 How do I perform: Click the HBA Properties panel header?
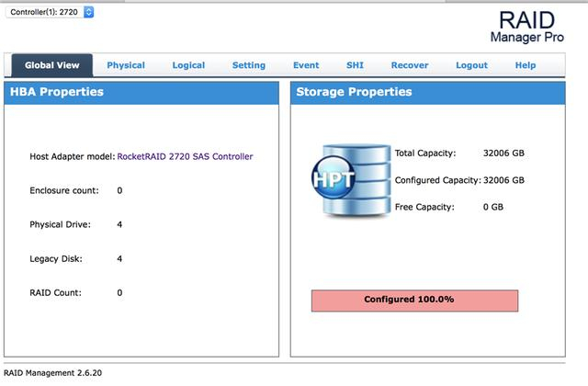point(141,93)
